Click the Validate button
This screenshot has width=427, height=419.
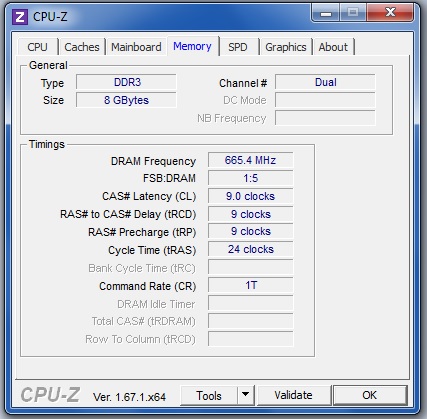294,395
